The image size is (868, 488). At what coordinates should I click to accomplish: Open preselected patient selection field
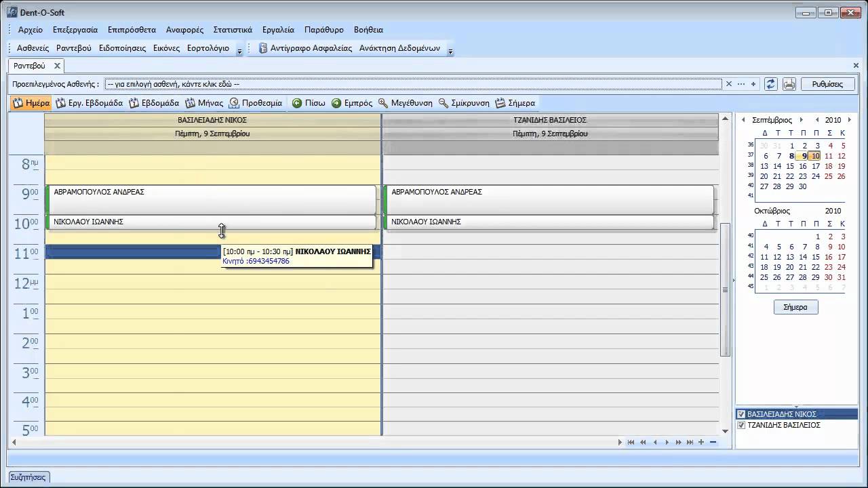click(x=413, y=84)
